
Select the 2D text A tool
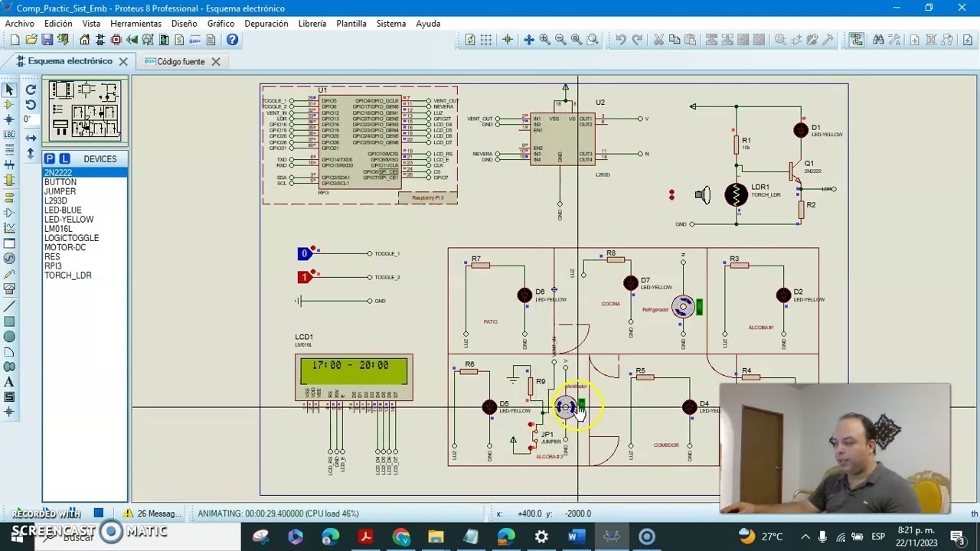click(9, 382)
